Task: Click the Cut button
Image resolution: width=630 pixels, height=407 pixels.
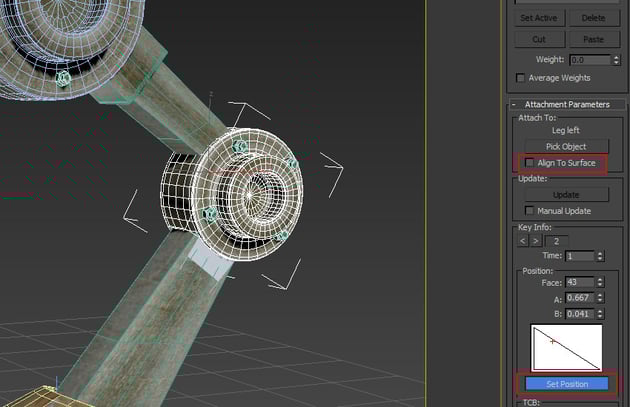Action: 539,39
